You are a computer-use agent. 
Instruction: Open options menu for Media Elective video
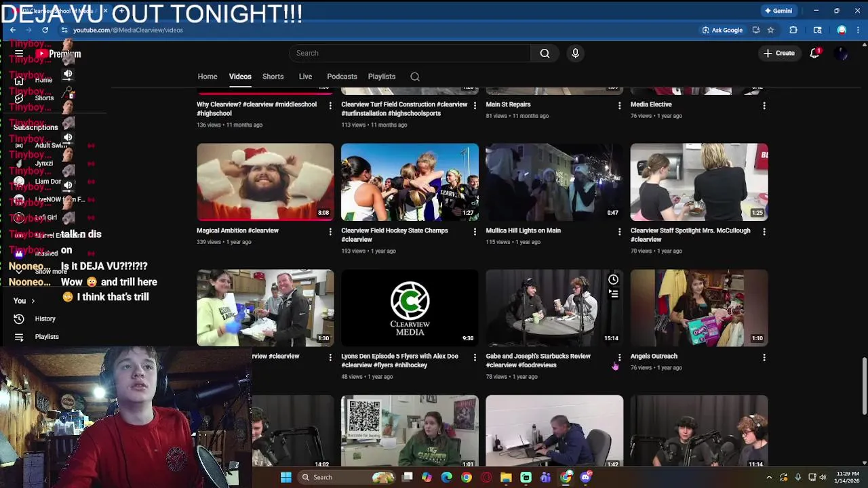[x=764, y=106]
